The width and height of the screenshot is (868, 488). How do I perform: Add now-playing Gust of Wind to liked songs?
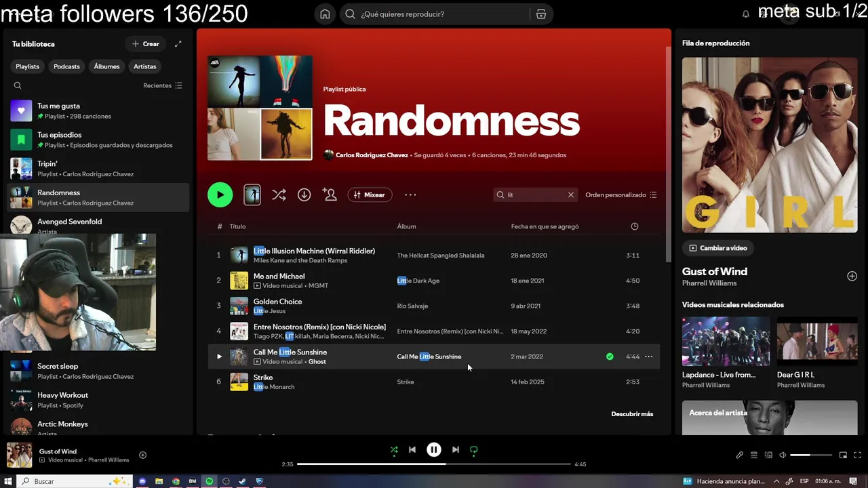142,455
